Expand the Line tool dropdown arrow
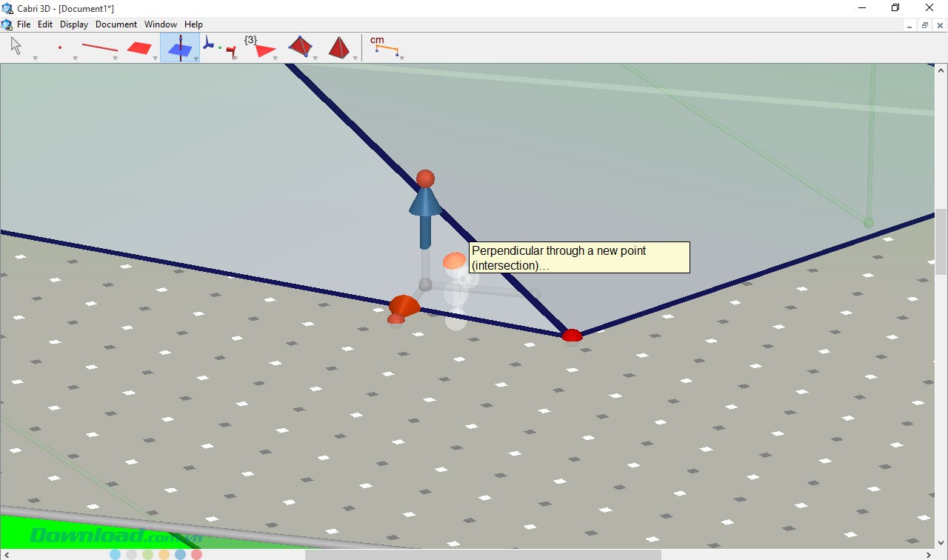 coord(116,59)
